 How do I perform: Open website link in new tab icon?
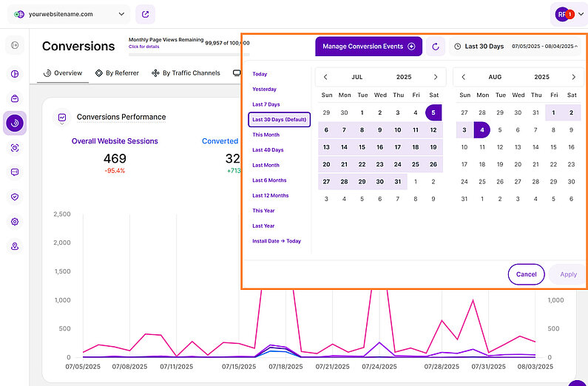(146, 14)
